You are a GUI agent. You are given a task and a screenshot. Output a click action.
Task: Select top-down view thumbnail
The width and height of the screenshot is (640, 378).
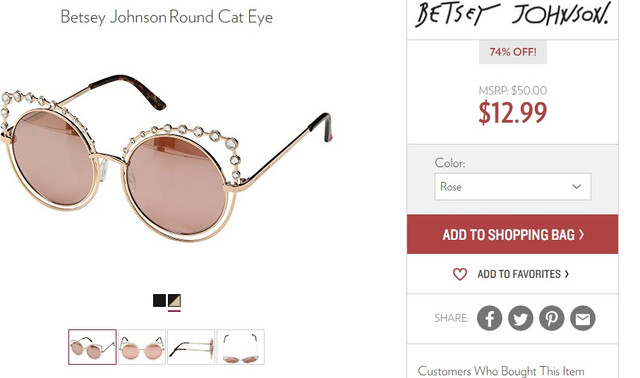[x=241, y=347]
